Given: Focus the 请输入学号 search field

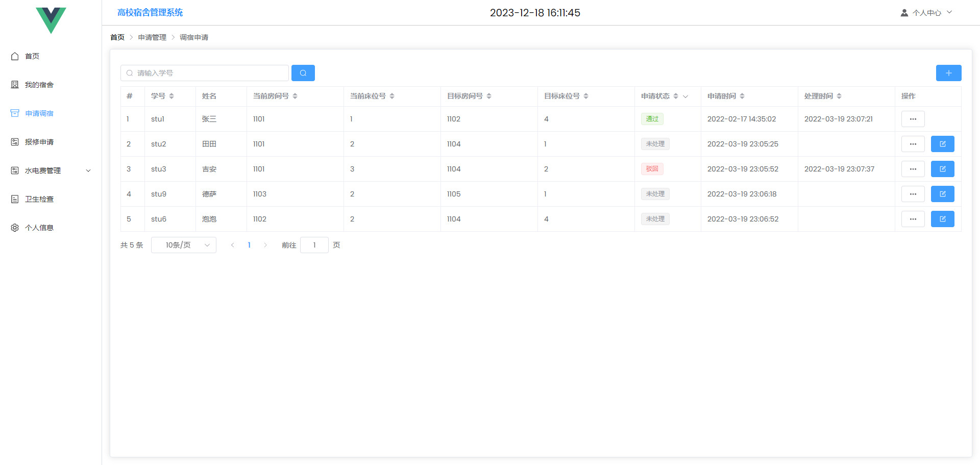Looking at the screenshot, I should click(205, 73).
